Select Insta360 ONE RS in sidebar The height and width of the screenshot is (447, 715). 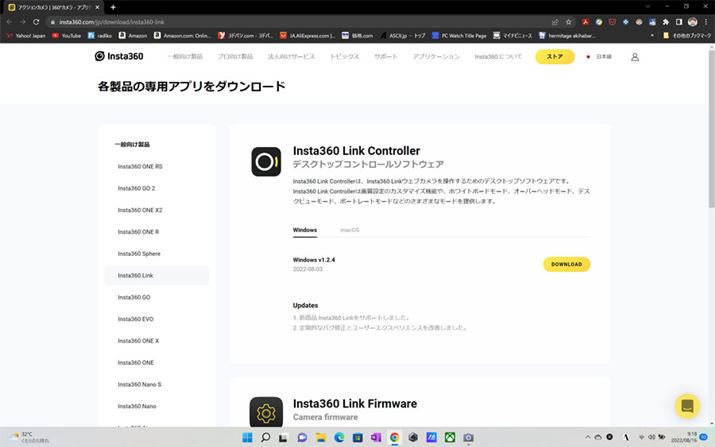[x=140, y=166]
